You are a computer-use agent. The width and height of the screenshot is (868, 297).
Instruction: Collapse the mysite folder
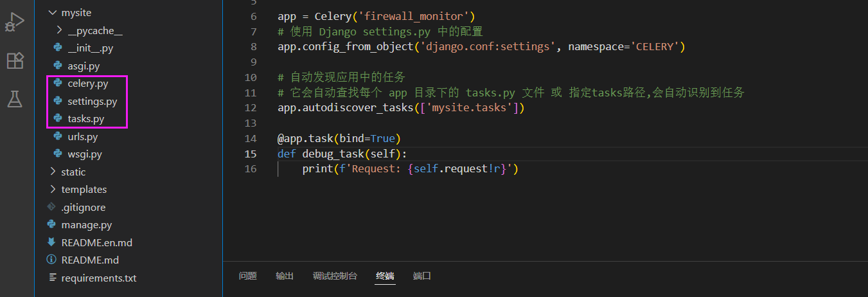(x=53, y=12)
